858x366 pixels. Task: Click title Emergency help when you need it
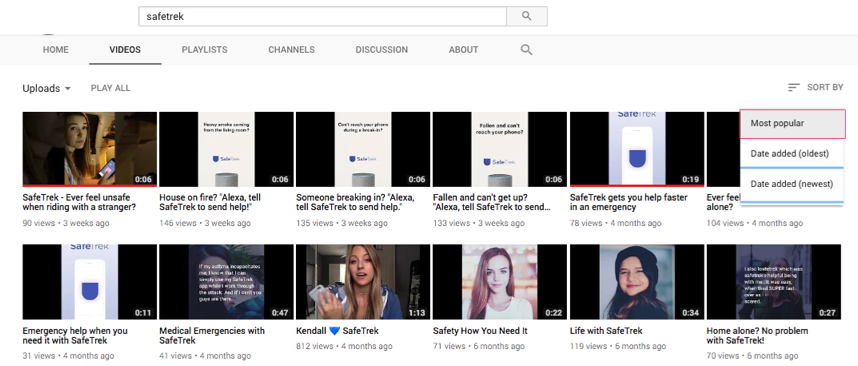[x=75, y=335]
